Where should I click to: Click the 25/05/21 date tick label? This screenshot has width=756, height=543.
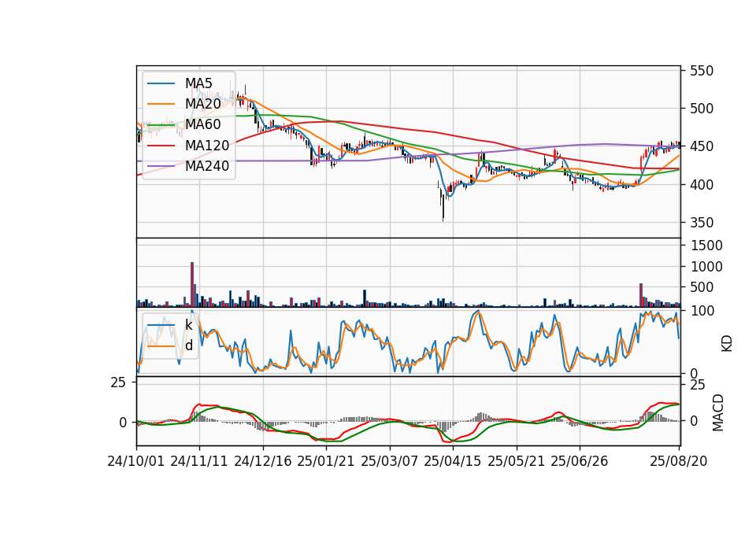coord(517,461)
